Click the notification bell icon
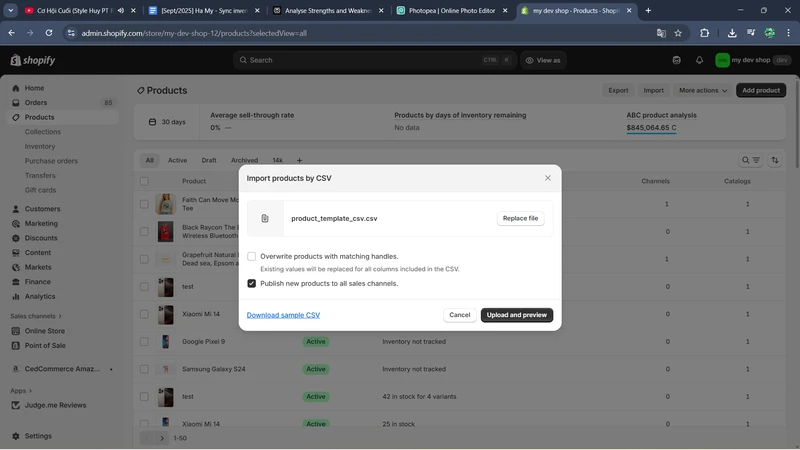Viewport: 800px width, 450px height. [x=699, y=60]
